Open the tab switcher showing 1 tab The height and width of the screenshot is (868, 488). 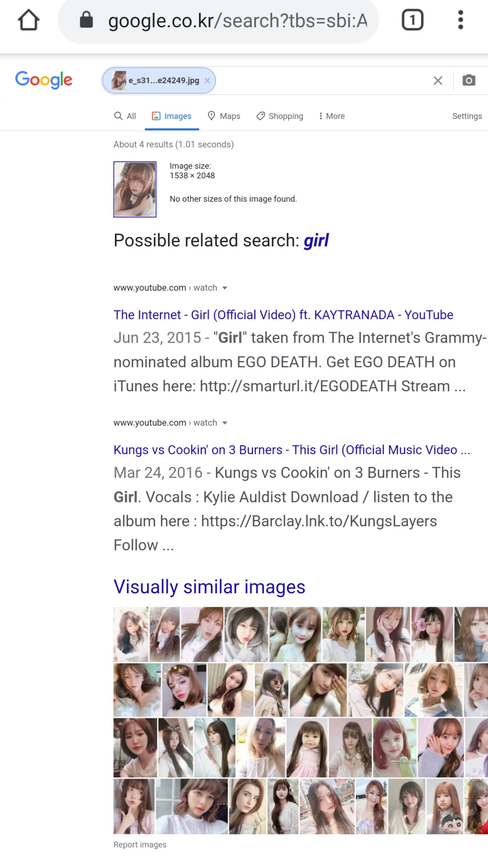click(412, 20)
